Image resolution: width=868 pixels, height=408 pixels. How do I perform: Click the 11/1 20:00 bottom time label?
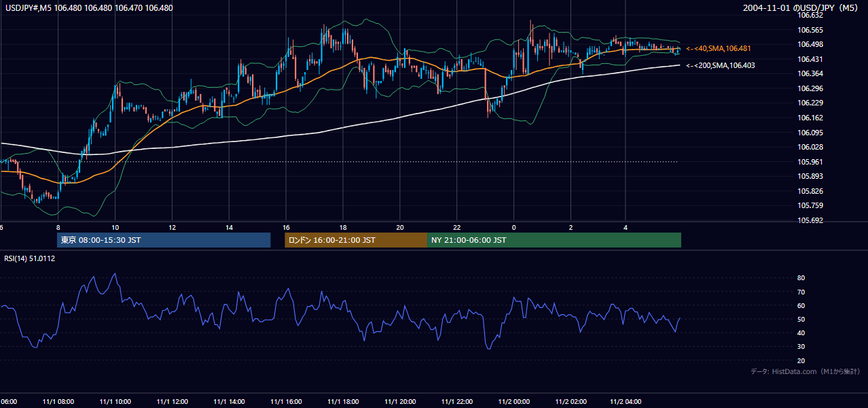pos(400,401)
